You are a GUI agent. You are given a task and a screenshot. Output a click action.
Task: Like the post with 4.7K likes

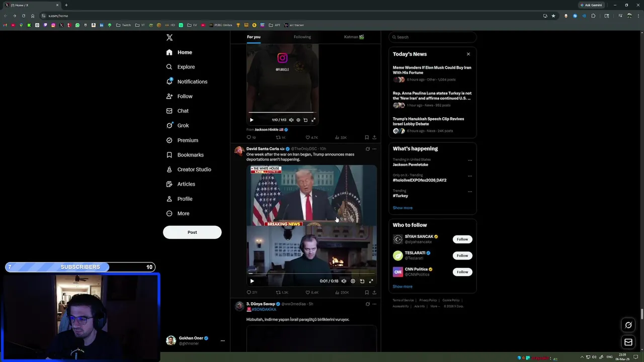312,137
